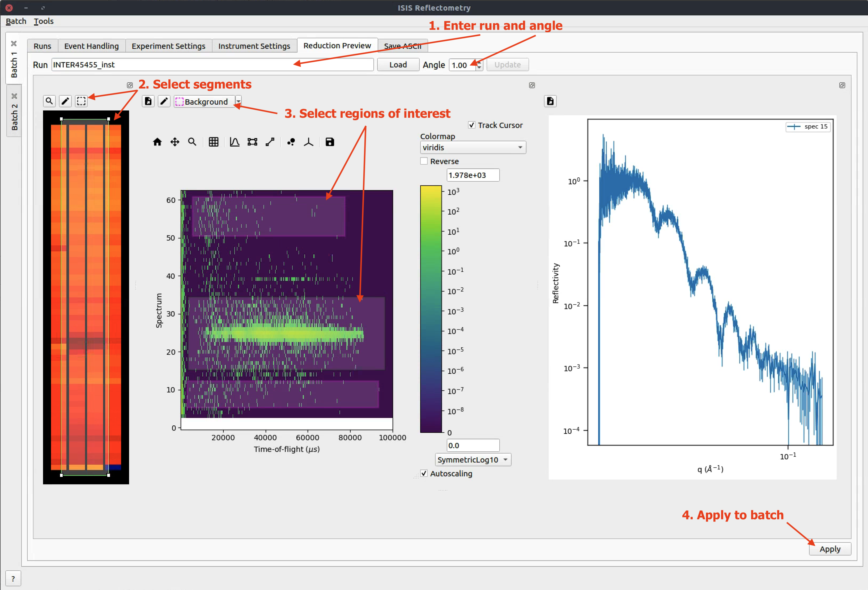
Task: Switch to the Experiment Settings tab
Action: (168, 46)
